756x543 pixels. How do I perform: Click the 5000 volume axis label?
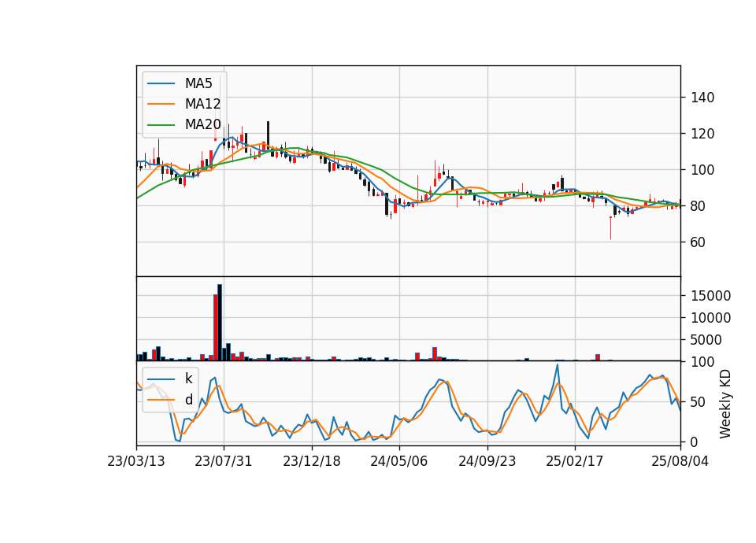click(x=706, y=340)
